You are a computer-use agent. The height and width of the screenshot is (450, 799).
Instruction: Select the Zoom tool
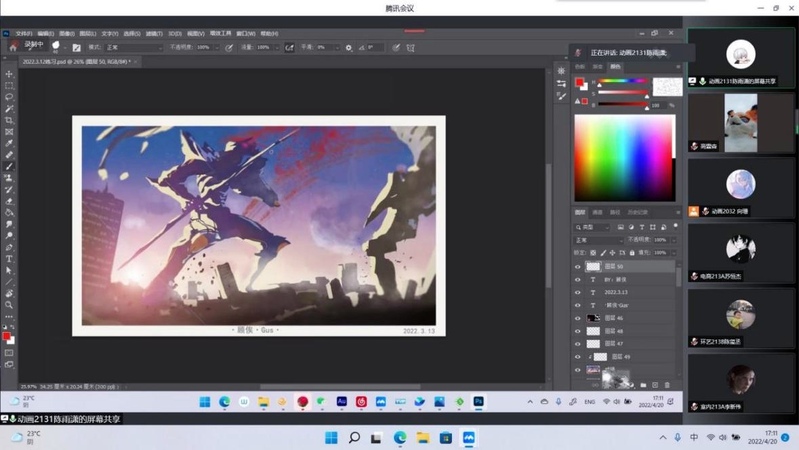9,305
